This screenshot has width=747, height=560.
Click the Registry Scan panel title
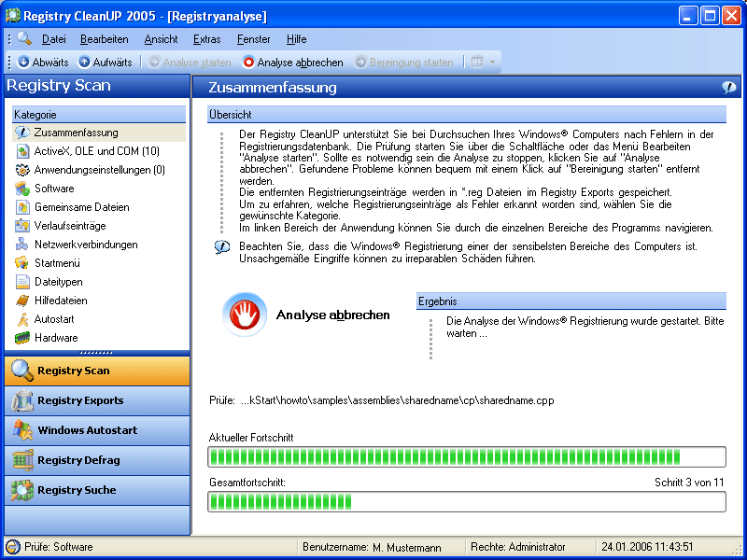tap(59, 85)
